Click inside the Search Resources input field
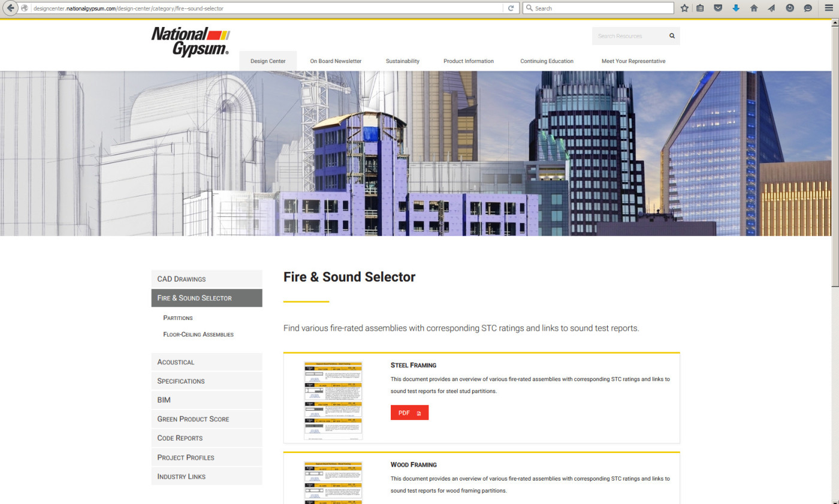The height and width of the screenshot is (504, 839). (x=626, y=36)
